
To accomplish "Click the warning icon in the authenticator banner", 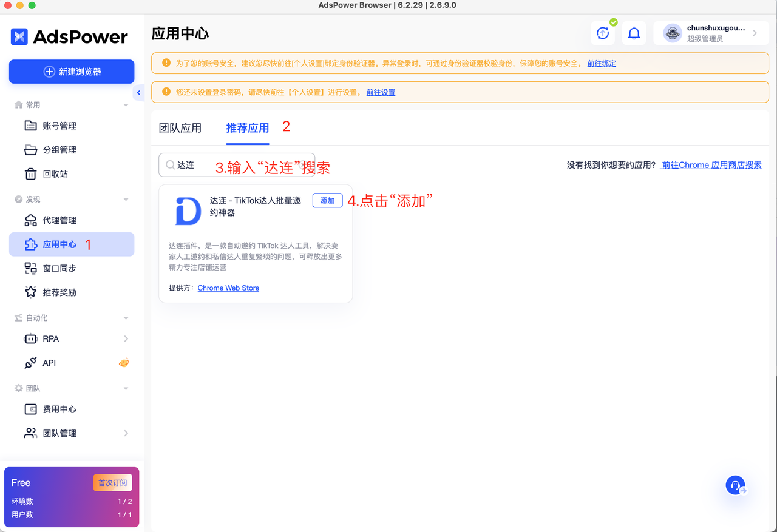I will click(166, 63).
